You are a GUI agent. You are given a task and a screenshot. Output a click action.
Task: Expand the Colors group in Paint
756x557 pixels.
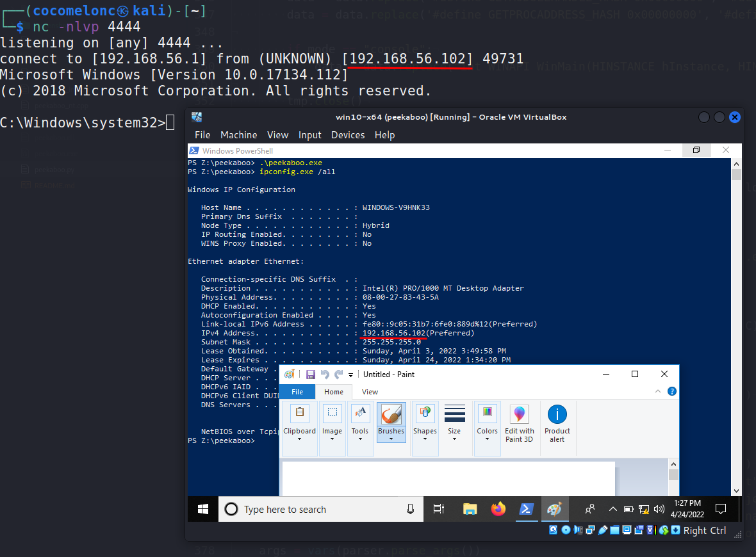click(x=488, y=428)
